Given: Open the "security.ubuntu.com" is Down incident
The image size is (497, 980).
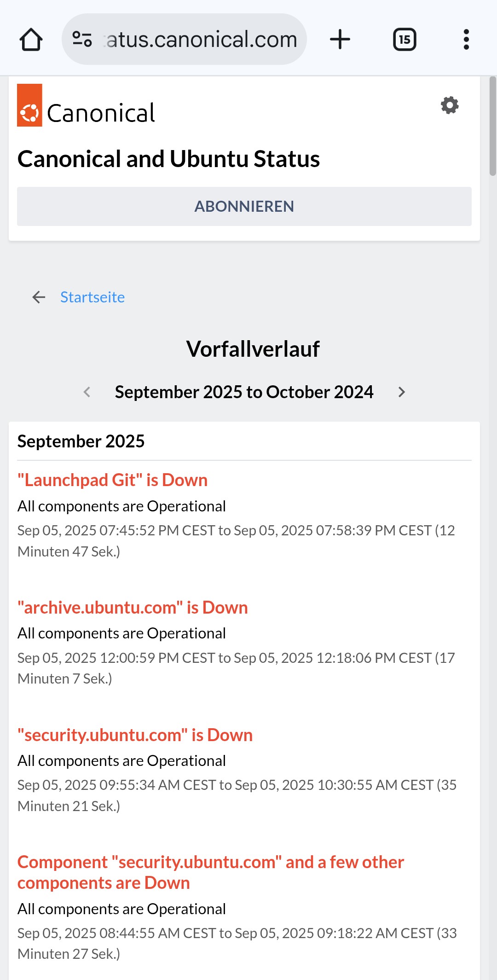Looking at the screenshot, I should coord(135,735).
